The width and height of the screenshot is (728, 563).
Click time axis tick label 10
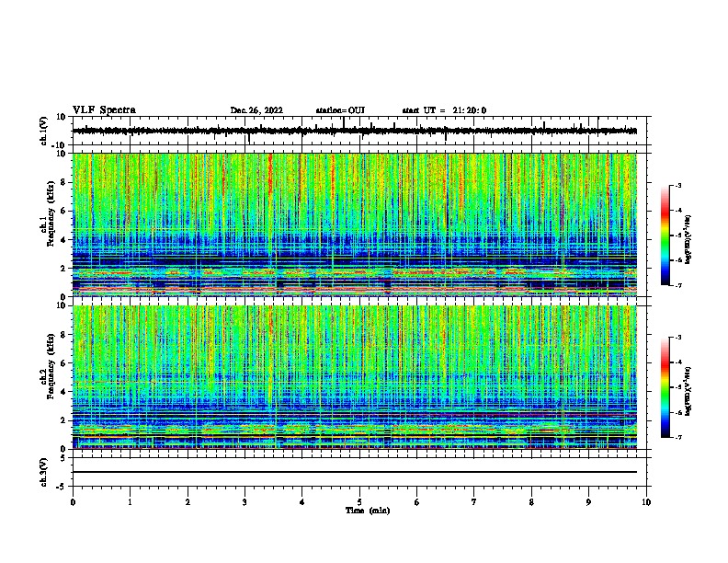[646, 502]
